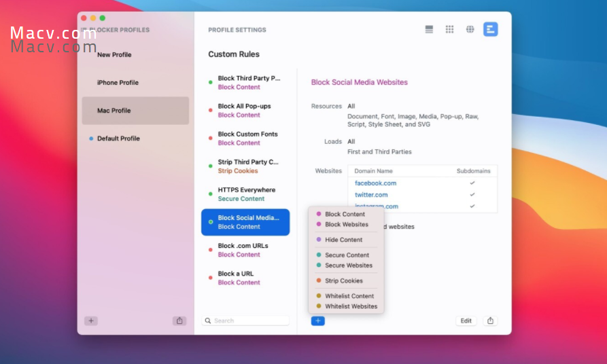Select Strip Third Party C... rule
607x364 pixels.
245,166
